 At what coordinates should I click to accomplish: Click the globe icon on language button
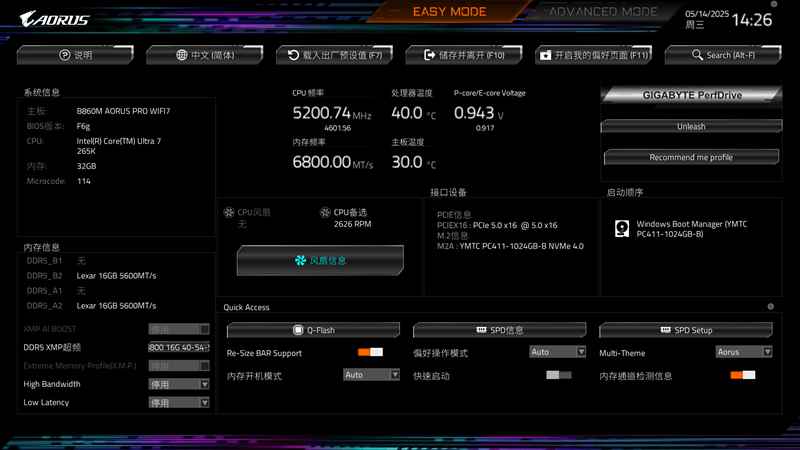click(x=182, y=55)
